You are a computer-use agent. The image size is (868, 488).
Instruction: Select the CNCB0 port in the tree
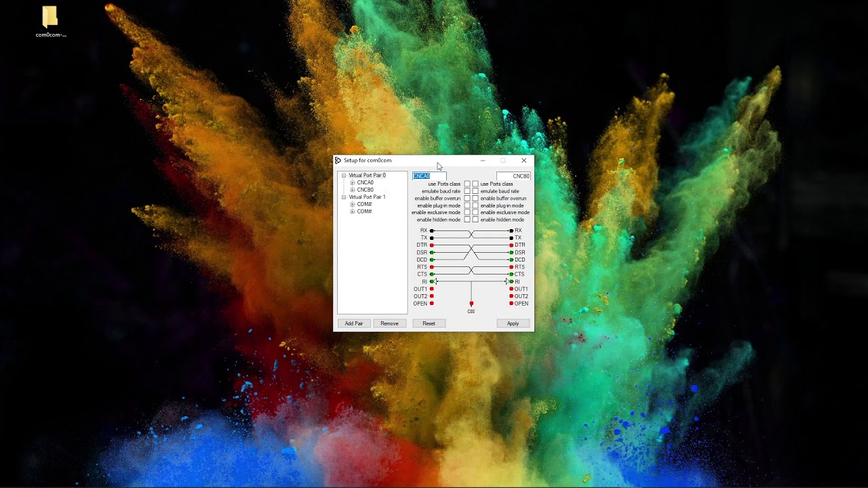pyautogui.click(x=365, y=190)
